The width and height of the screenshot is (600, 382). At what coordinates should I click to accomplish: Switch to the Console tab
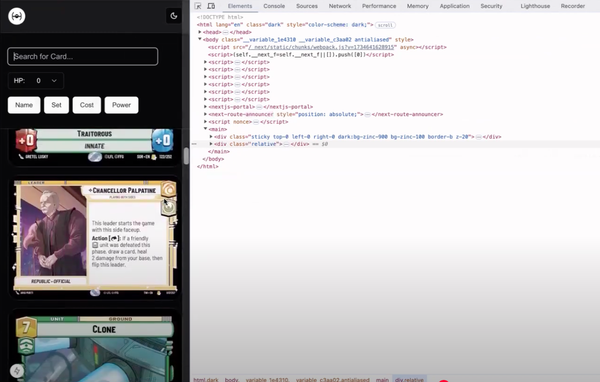pyautogui.click(x=274, y=6)
